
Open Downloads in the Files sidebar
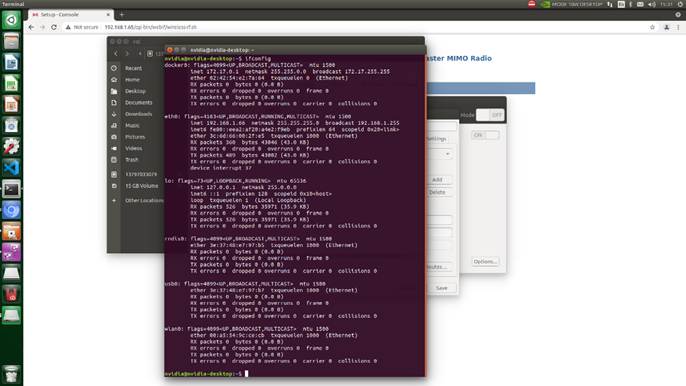138,114
